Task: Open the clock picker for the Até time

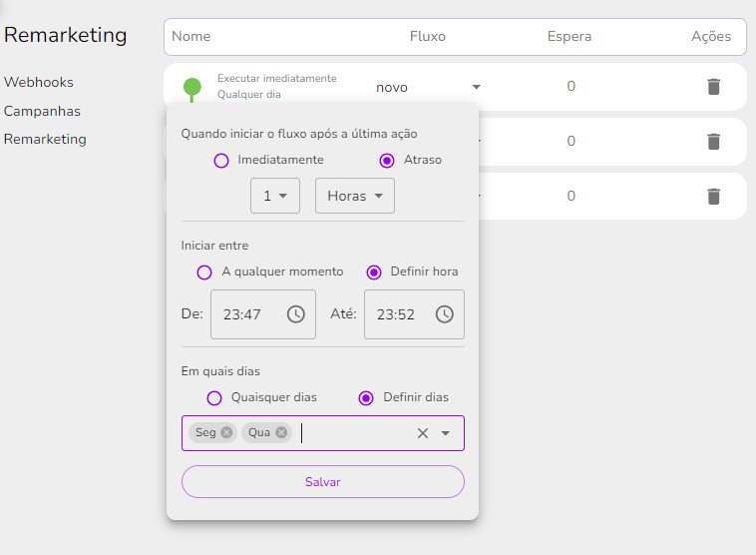Action: click(x=445, y=314)
